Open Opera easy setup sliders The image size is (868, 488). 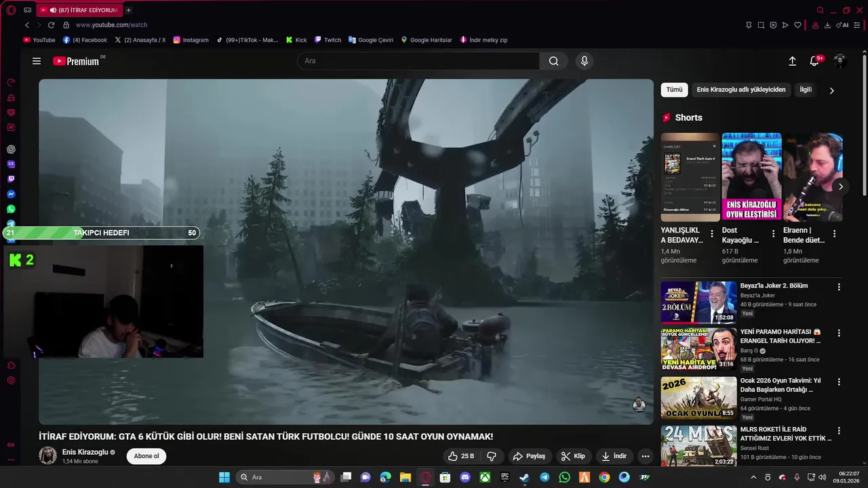[856, 25]
